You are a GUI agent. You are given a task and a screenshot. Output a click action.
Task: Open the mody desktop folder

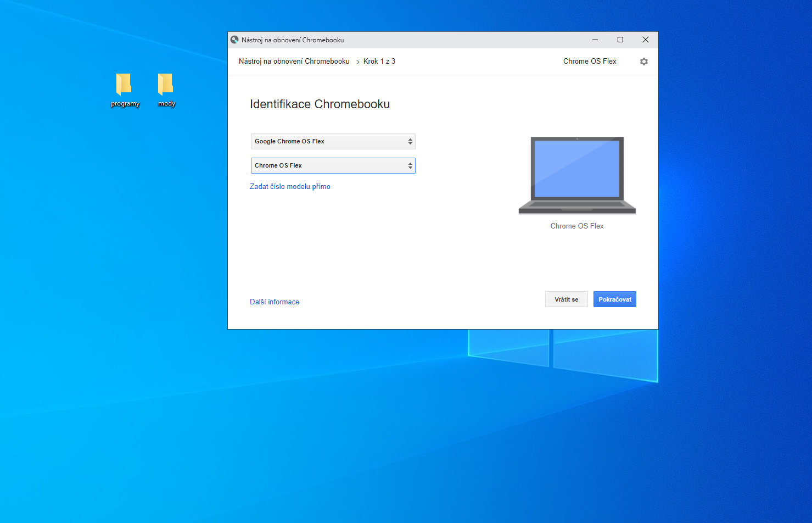click(166, 90)
